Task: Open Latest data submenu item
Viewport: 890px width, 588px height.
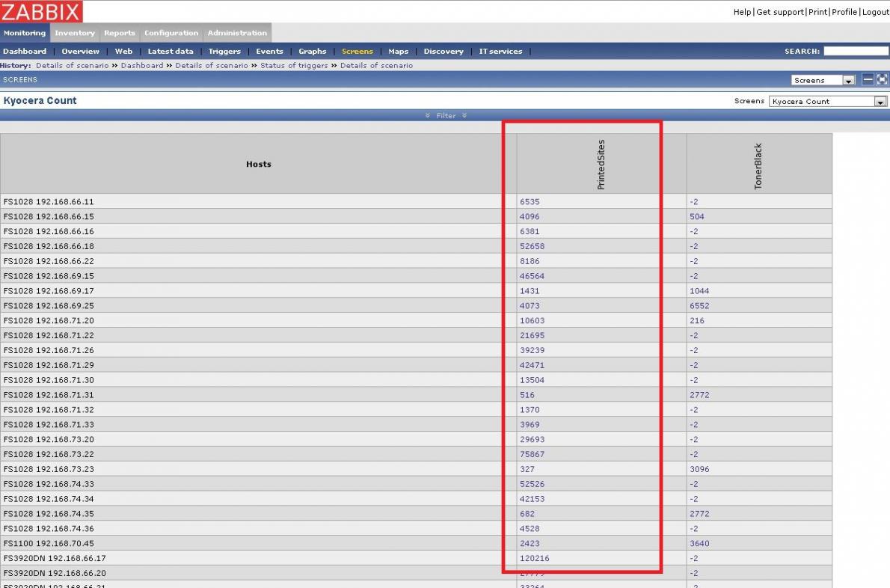Action: 171,52
